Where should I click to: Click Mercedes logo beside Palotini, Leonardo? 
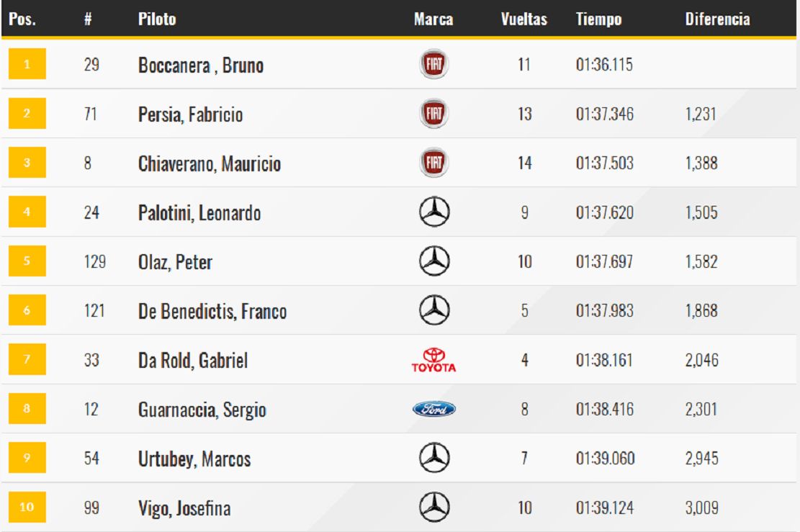[434, 212]
